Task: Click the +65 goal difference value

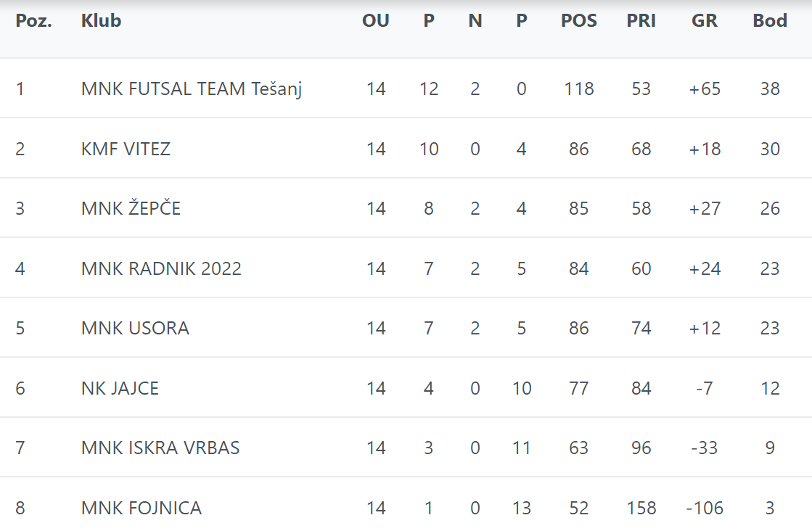Action: pyautogui.click(x=705, y=89)
